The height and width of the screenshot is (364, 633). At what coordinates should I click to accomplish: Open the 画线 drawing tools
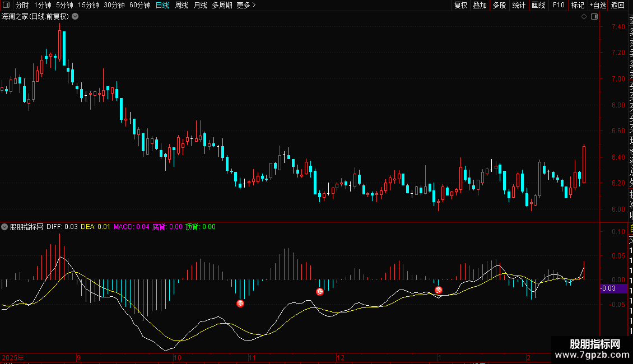tap(538, 5)
